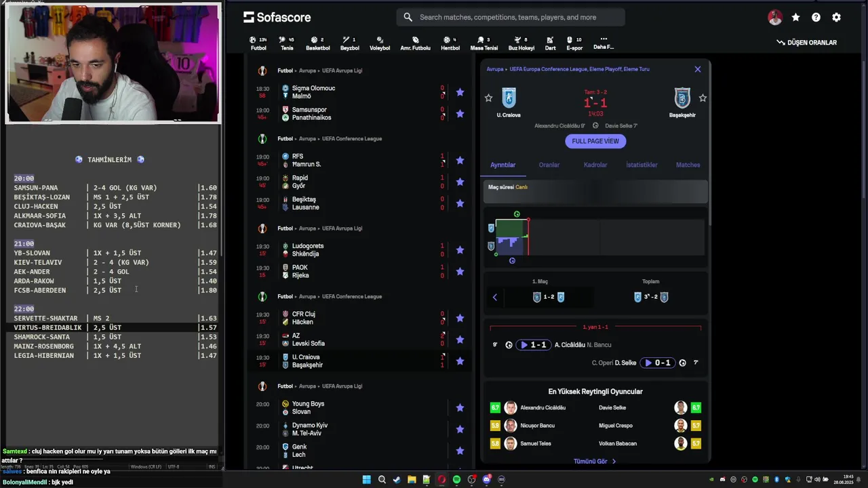Click the search matches input field
This screenshot has height=488, width=868.
click(x=511, y=17)
